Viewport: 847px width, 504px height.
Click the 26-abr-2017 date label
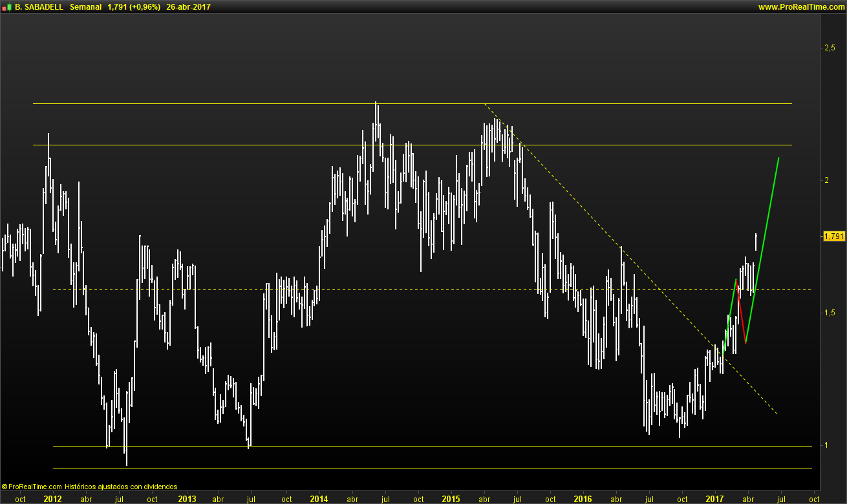(x=188, y=7)
